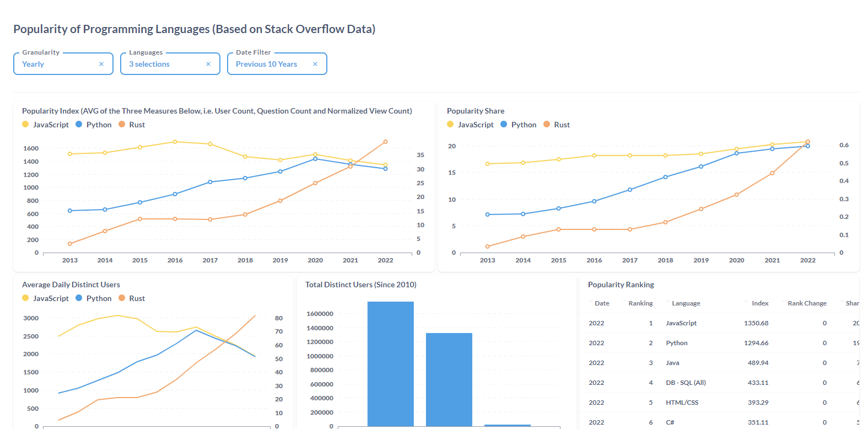Click the HTML/CSS cell in ranking table
Viewport: 868px width, 429px height.
682,403
